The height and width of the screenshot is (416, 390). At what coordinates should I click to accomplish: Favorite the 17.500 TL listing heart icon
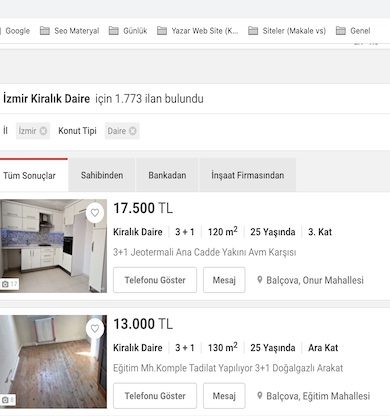pos(95,213)
